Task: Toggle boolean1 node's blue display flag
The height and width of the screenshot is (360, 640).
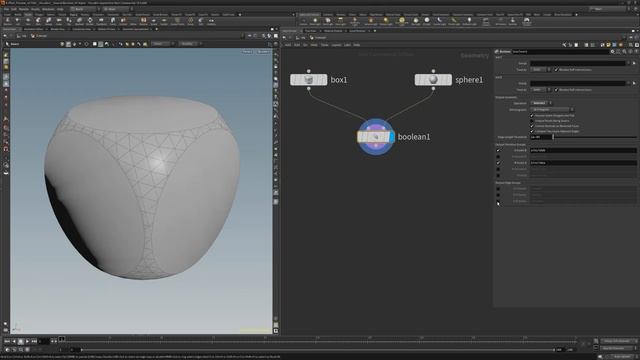Action: pyautogui.click(x=392, y=137)
